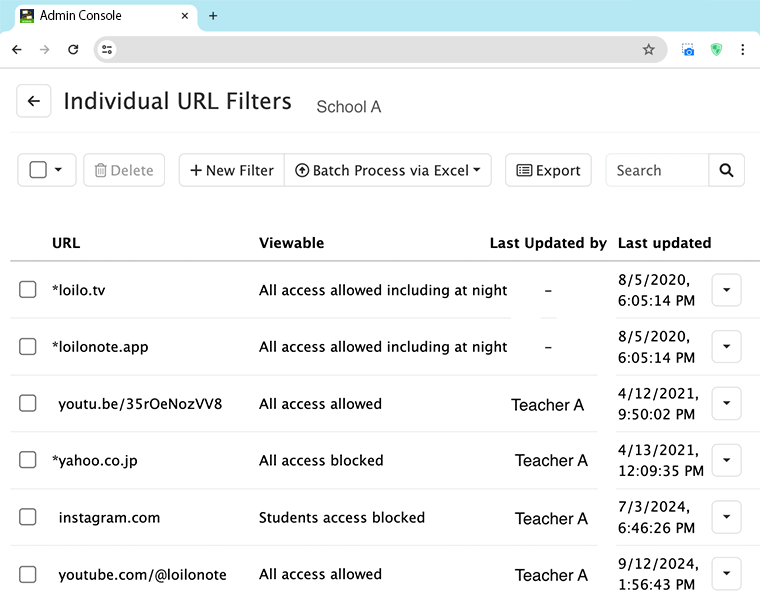Click the address bar
This screenshot has height=600, width=760.
pyautogui.click(x=378, y=49)
